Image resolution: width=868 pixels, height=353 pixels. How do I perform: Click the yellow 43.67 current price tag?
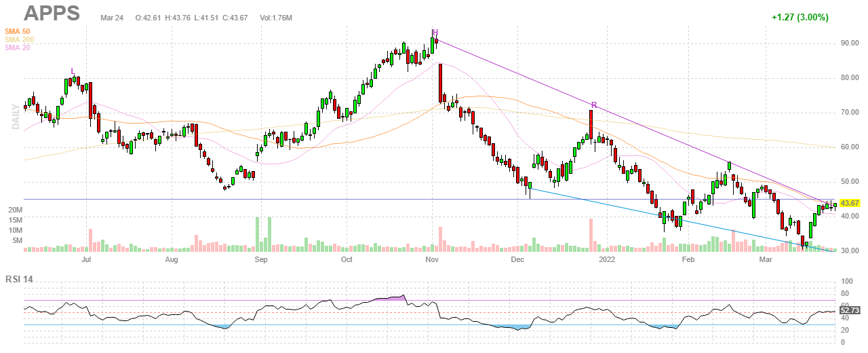(850, 203)
